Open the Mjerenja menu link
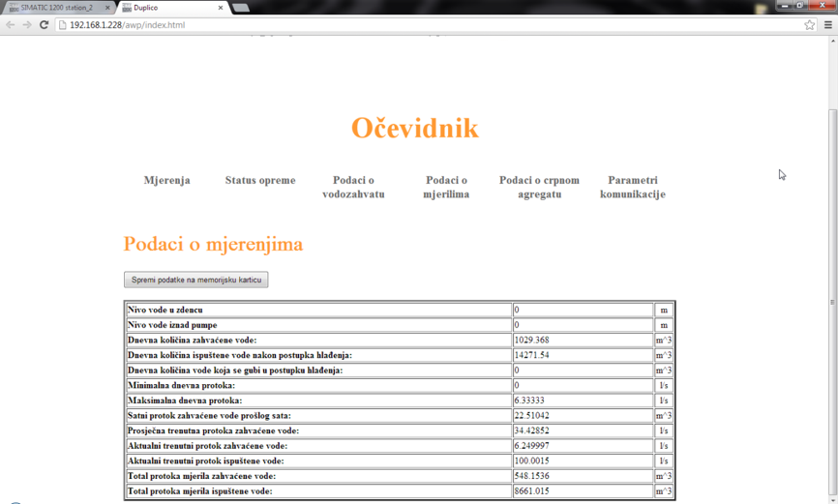This screenshot has height=504, width=838. pos(166,180)
